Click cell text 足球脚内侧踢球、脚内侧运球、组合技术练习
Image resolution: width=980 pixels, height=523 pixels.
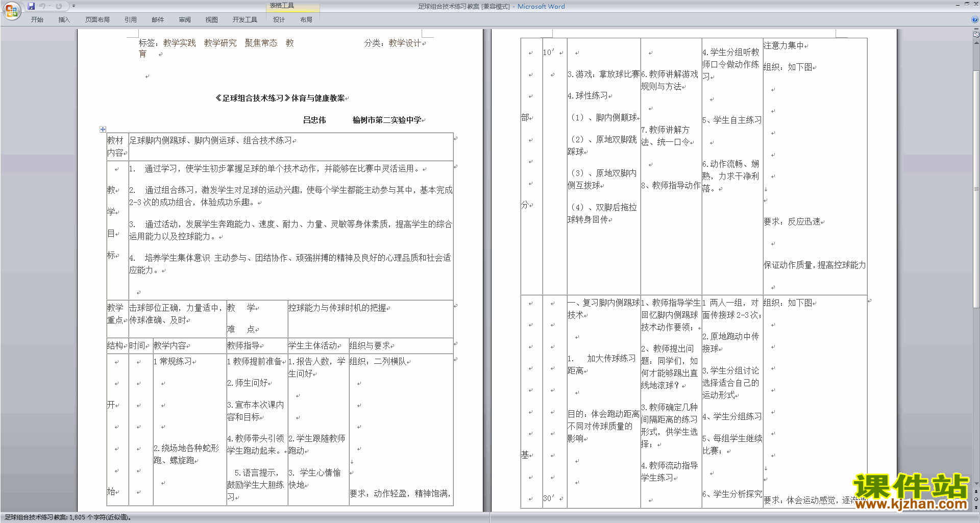click(x=210, y=140)
